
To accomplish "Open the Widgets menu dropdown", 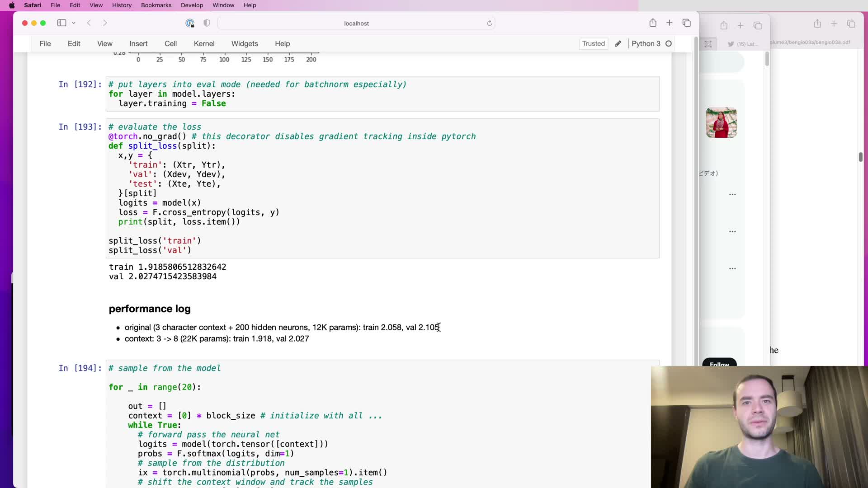I will pyautogui.click(x=245, y=43).
